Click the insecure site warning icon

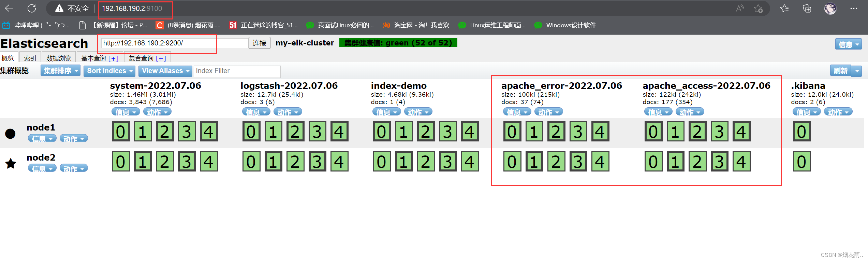point(59,8)
